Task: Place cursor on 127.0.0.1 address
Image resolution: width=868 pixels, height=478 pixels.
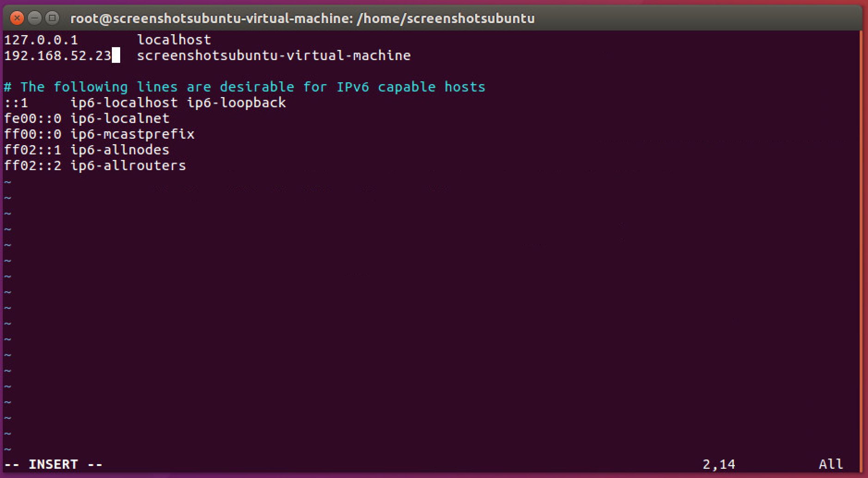Action: click(x=41, y=40)
